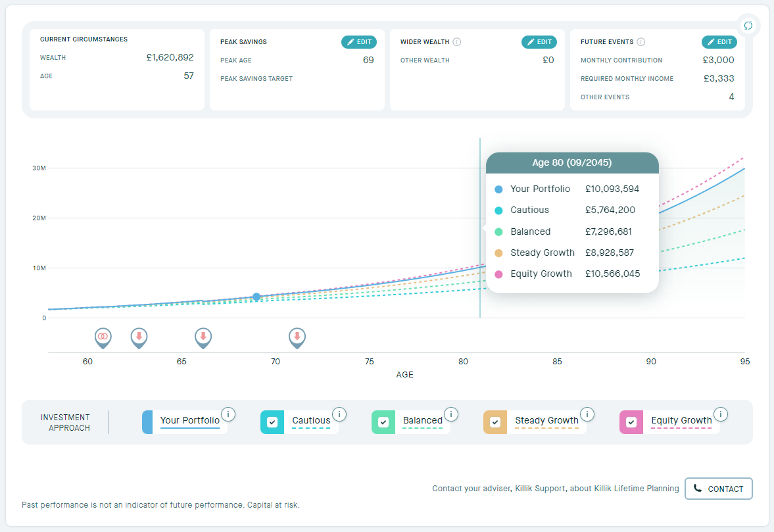
Task: Open info icon next to Future Events
Action: (641, 42)
